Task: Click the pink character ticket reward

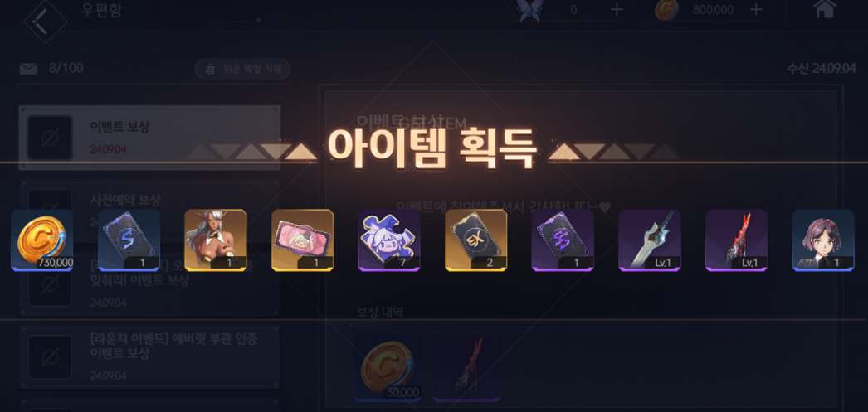Action: coord(302,240)
